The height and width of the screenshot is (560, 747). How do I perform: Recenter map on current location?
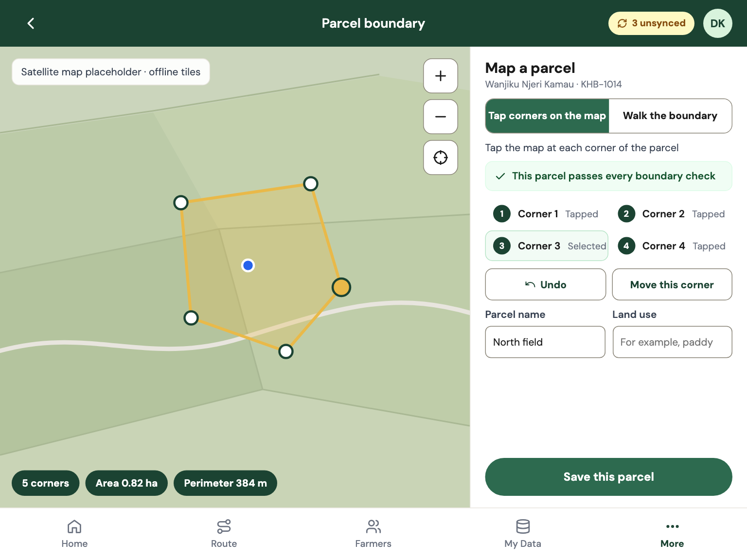pyautogui.click(x=441, y=157)
